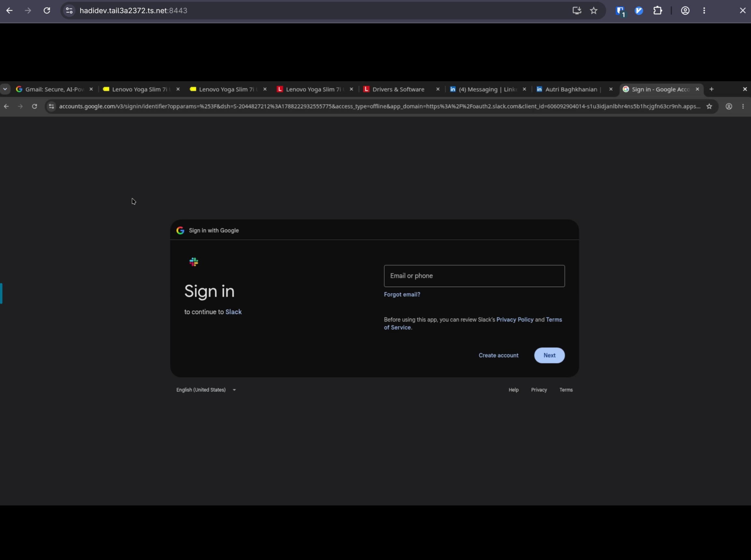This screenshot has height=560, width=751.
Task: Reload the outer hadidev page
Action: click(x=47, y=10)
